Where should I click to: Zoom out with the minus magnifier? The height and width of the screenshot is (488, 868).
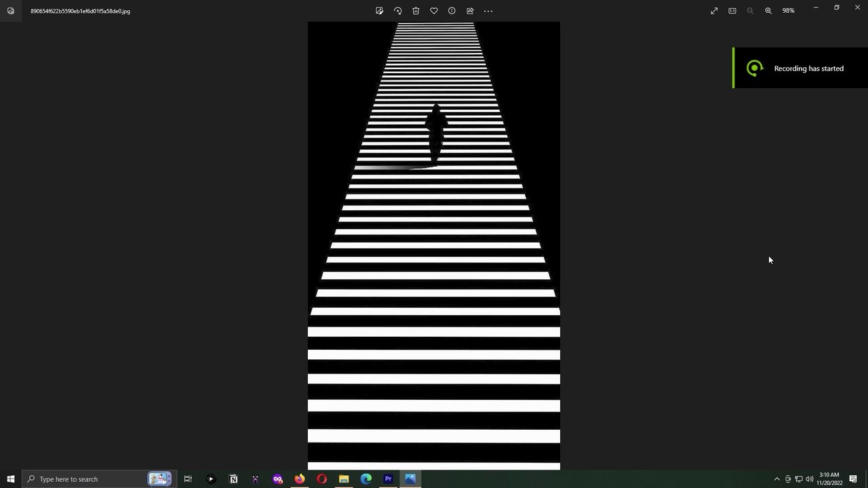(x=750, y=11)
